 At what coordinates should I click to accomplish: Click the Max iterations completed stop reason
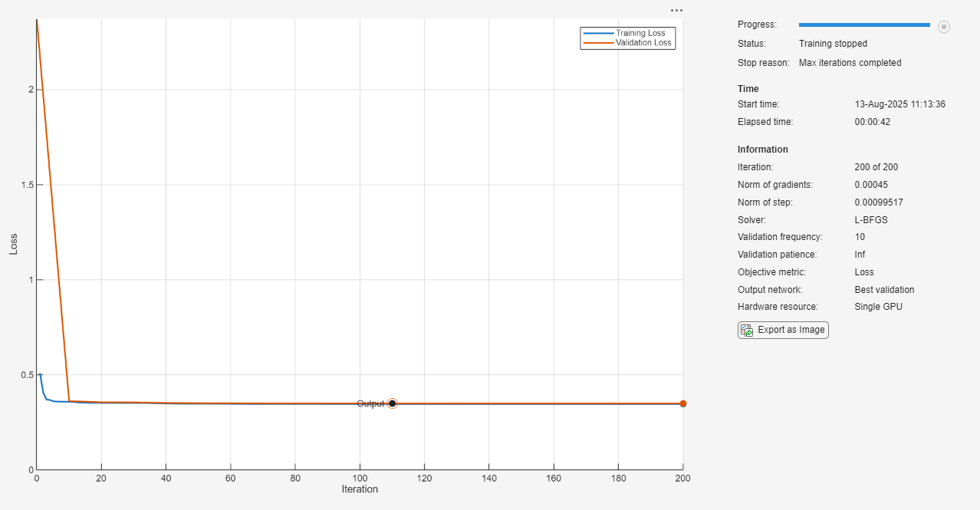(850, 63)
